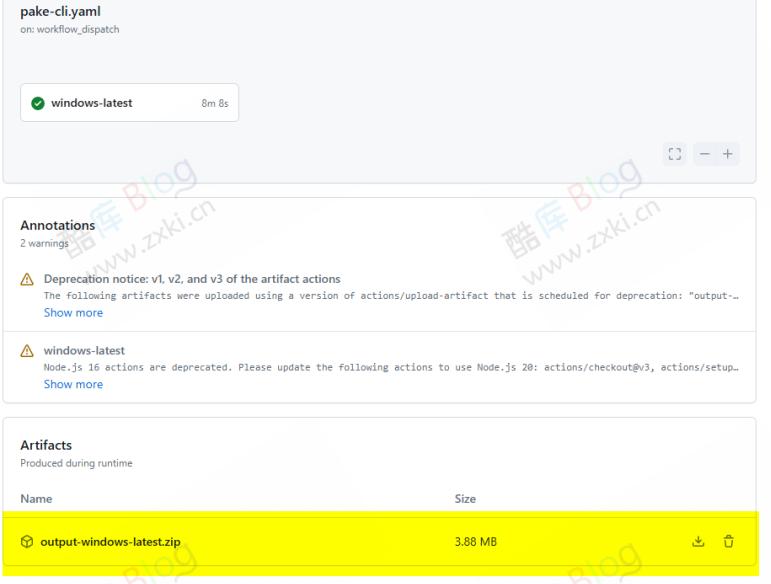Click the package icon beside output-windows-latest.zip
This screenshot has width=771, height=584.
27,542
